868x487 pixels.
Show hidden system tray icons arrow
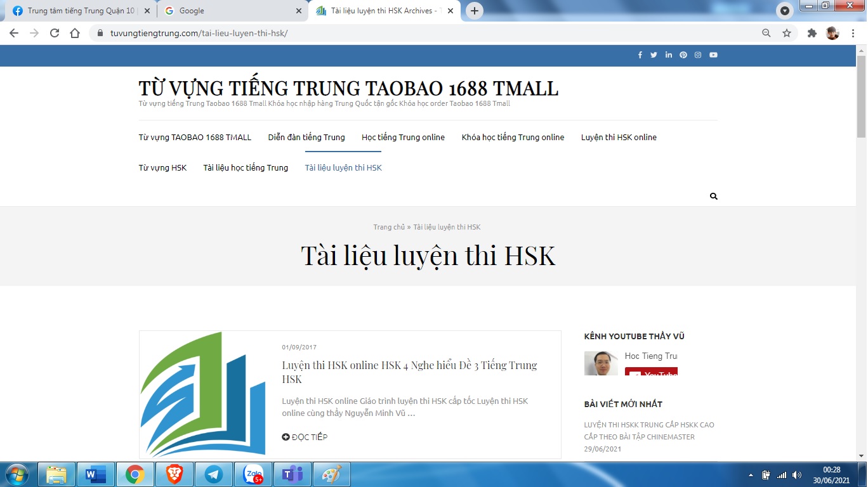pos(751,475)
